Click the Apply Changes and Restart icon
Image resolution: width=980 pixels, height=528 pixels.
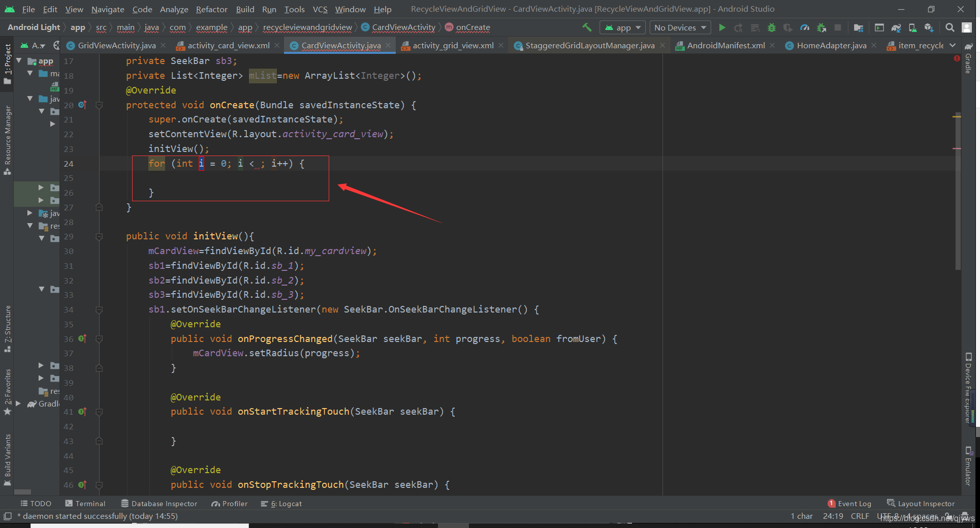[x=739, y=27]
